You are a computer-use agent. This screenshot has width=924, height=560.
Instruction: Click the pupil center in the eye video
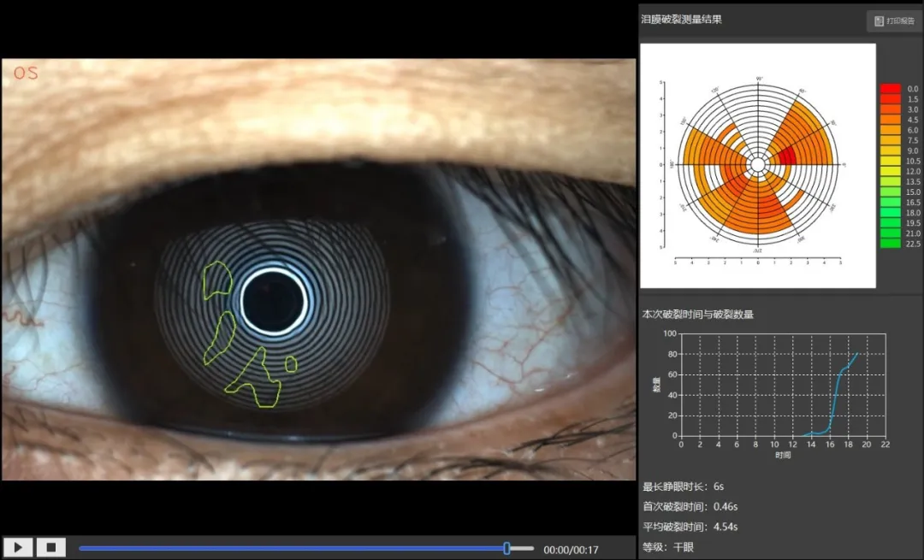point(274,300)
